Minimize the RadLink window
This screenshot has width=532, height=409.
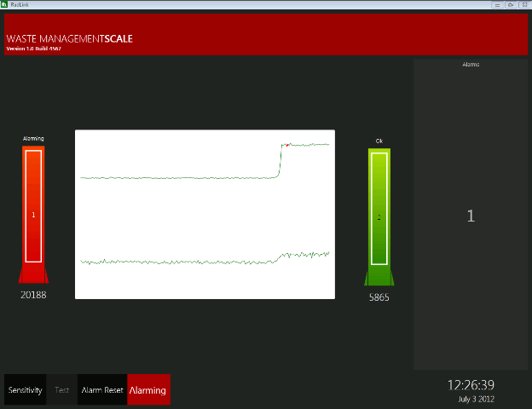pyautogui.click(x=497, y=5)
